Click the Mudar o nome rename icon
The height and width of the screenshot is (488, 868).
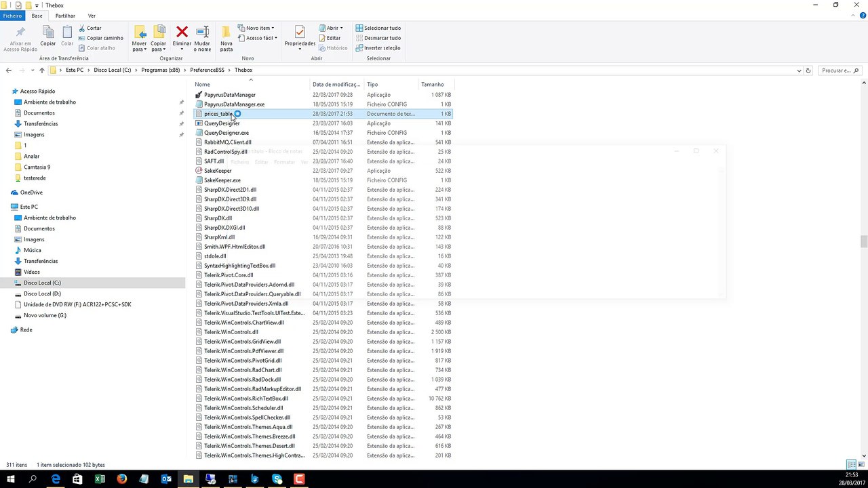(x=202, y=32)
